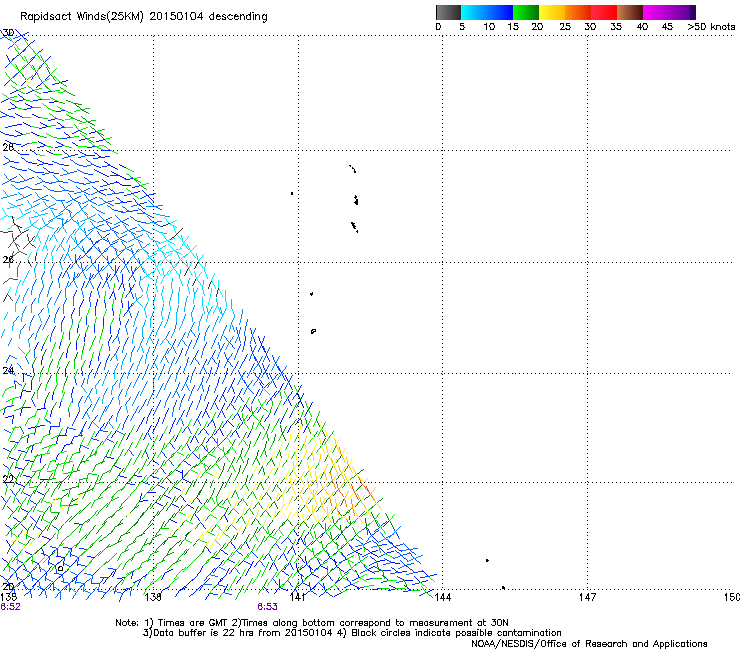This screenshot has width=740, height=650.
Task: Click the title 'Rapidscat Winds(25KM) 20150104 descending'
Action: [143, 17]
